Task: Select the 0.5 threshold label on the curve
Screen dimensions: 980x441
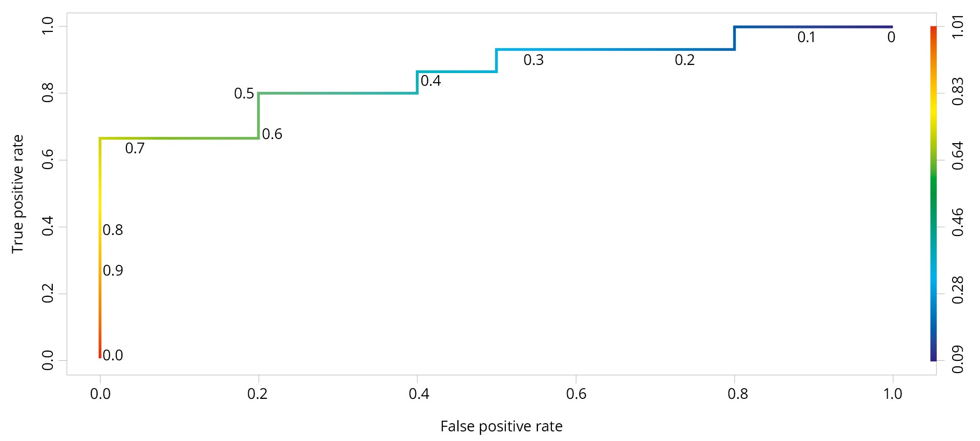Action: pos(244,93)
